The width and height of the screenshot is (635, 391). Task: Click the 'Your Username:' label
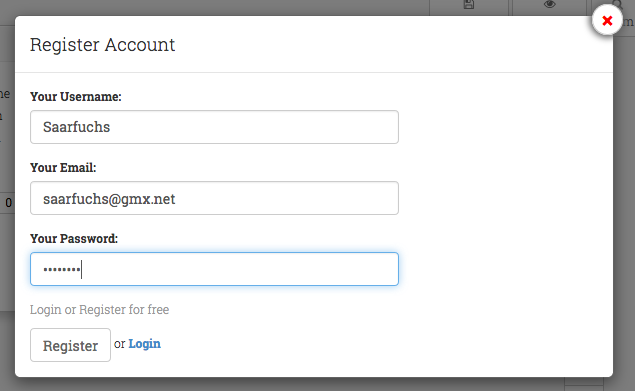click(x=76, y=96)
